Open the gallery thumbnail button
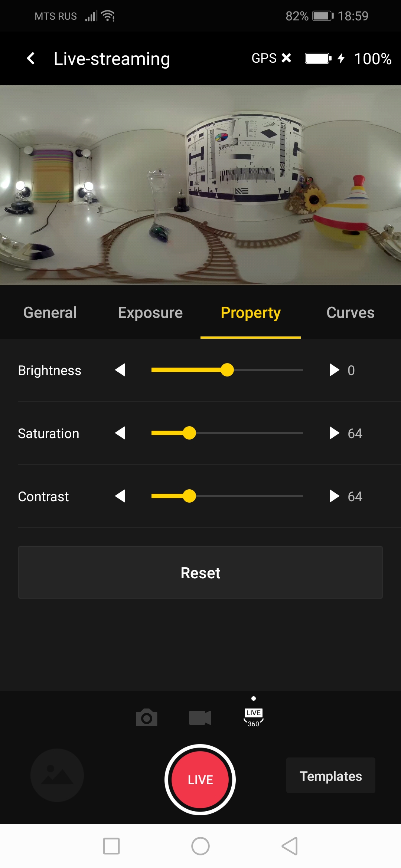The height and width of the screenshot is (868, 401). click(57, 775)
